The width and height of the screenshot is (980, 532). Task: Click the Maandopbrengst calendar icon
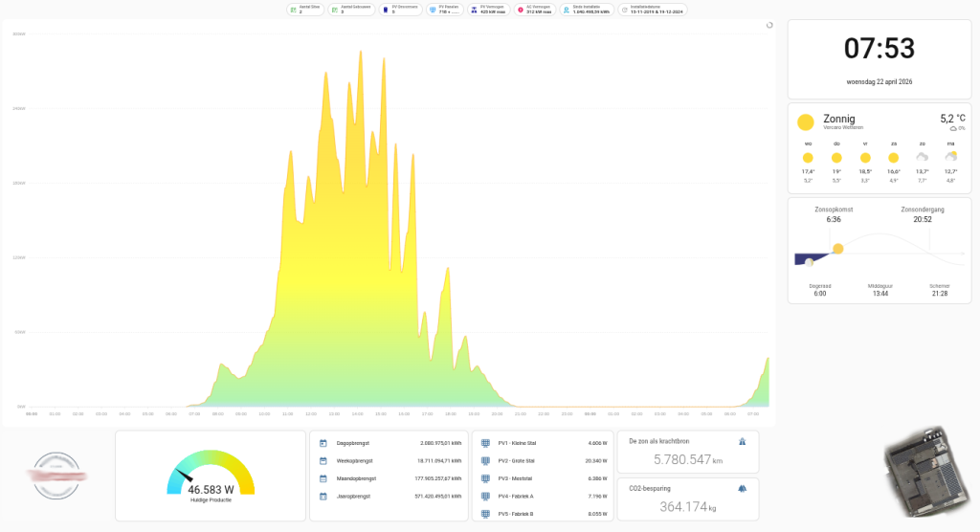click(x=323, y=478)
